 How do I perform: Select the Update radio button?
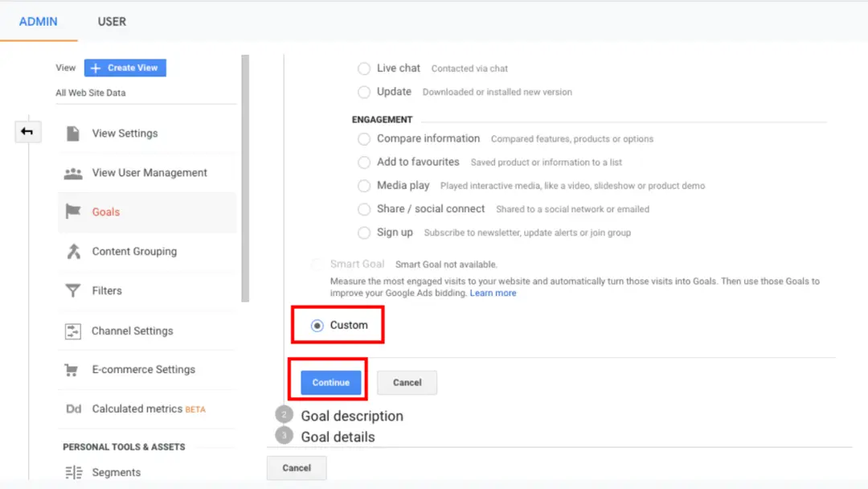(364, 92)
